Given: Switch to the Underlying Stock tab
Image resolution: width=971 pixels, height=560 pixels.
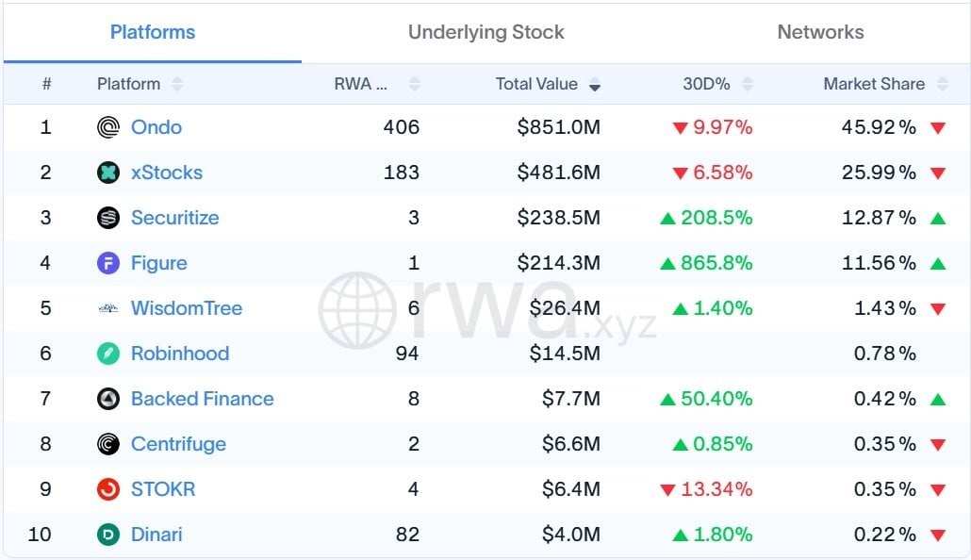Looking at the screenshot, I should (486, 32).
